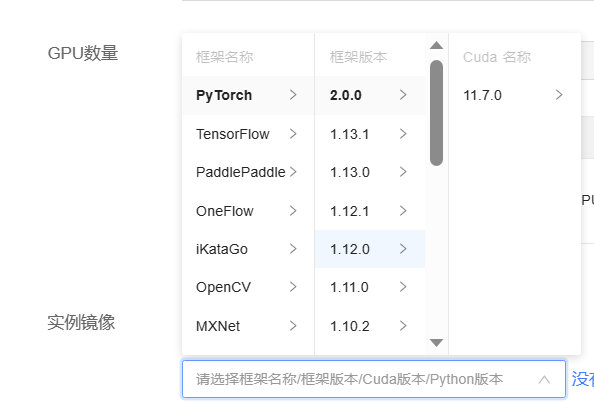
Task: Click the chevron beside version 1.12.1
Action: pos(403,211)
